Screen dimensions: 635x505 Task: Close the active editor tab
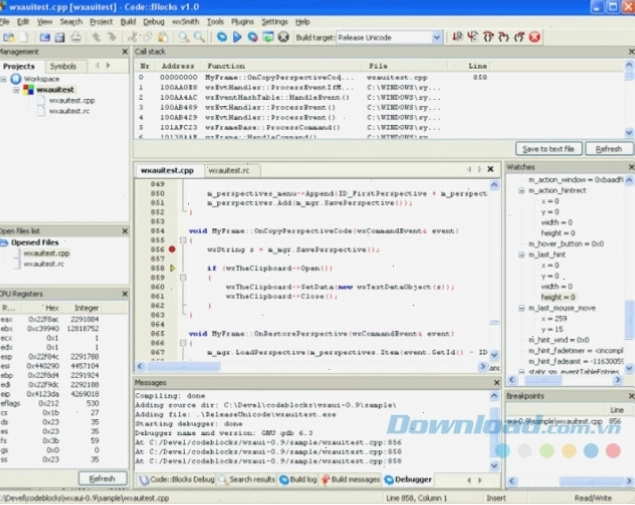point(490,169)
